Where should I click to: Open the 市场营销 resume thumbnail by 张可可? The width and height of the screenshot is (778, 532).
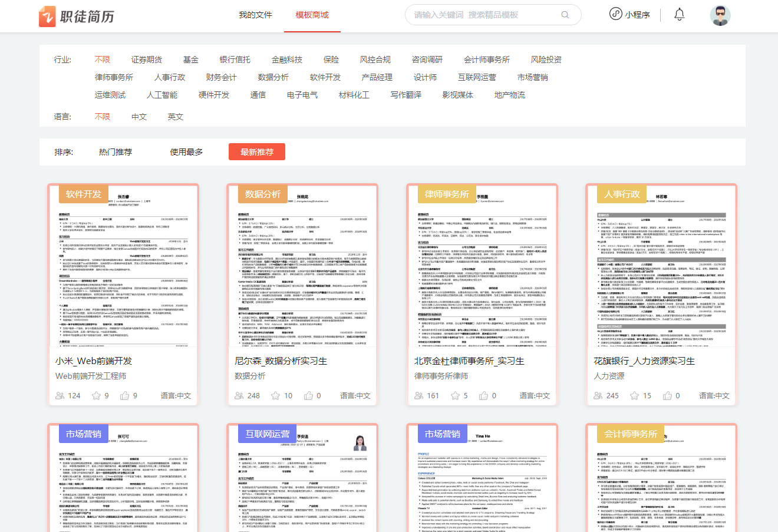click(123, 478)
